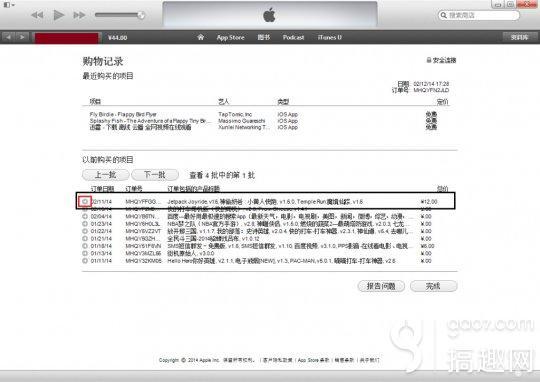
Task: Go to the iTunes Store home icon
Action: (x=200, y=37)
